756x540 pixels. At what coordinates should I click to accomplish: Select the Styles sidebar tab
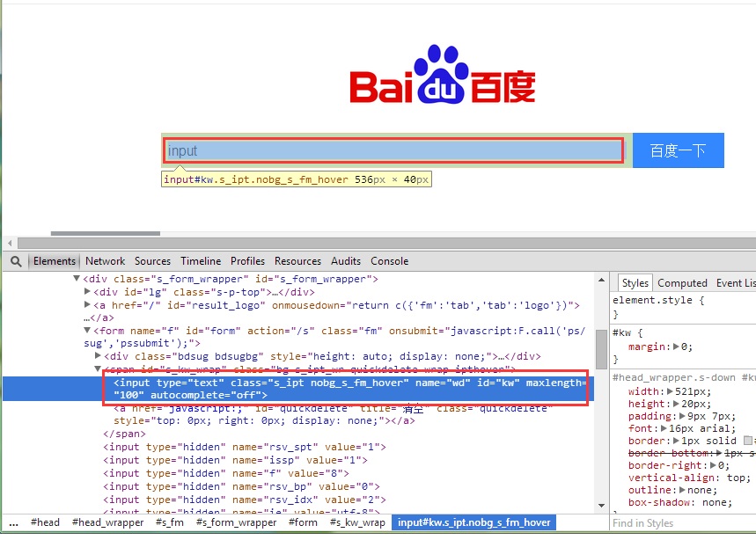tap(635, 283)
